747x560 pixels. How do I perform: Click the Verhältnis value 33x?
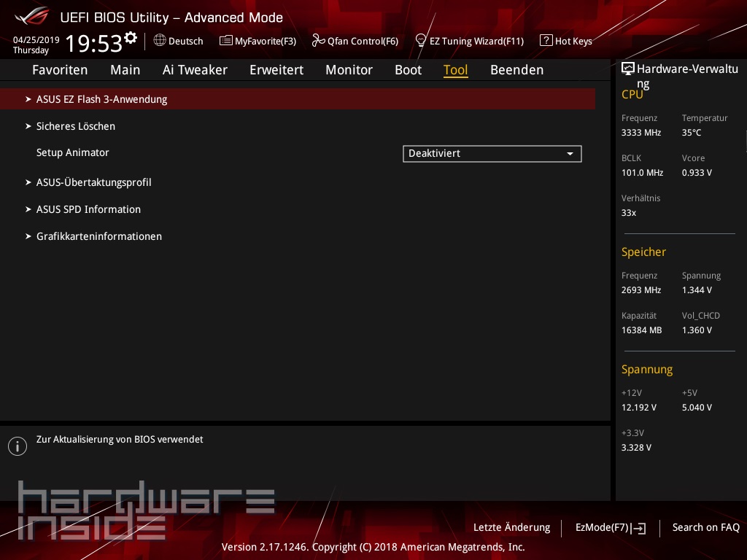pos(629,213)
